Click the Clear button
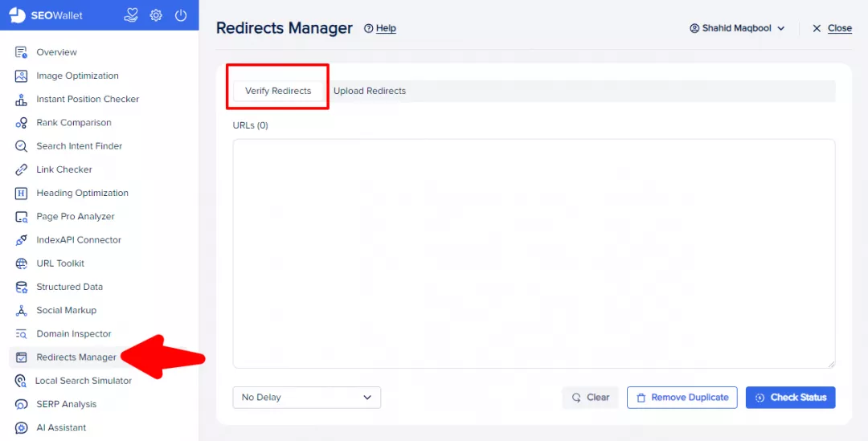868x441 pixels. [590, 398]
